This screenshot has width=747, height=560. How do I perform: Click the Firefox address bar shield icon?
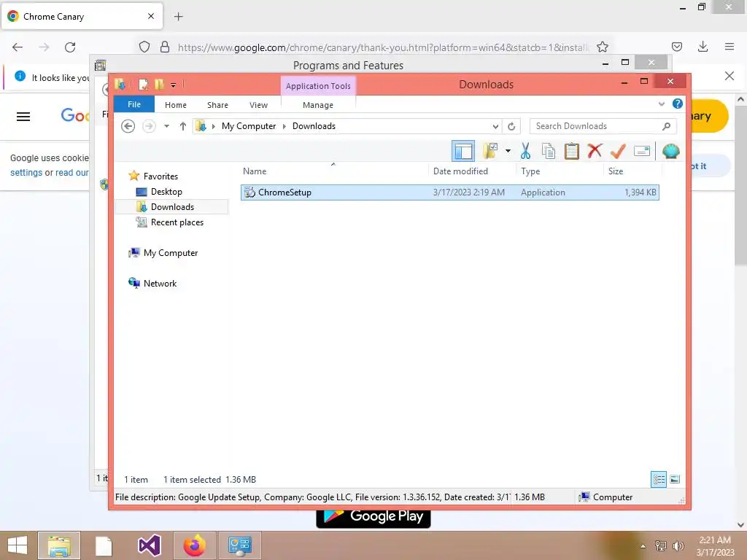[x=144, y=47]
